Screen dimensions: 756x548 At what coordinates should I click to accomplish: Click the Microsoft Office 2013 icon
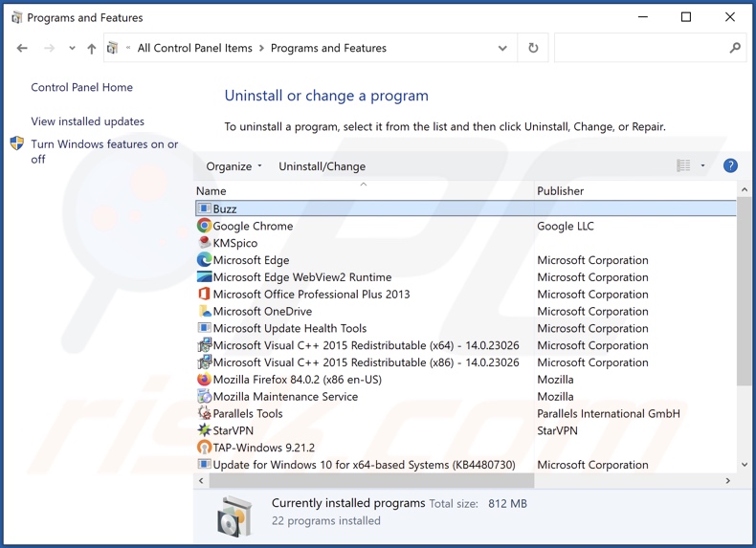205,294
